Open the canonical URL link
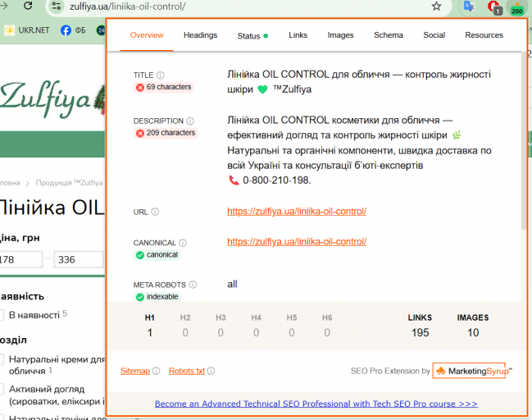 (x=297, y=241)
